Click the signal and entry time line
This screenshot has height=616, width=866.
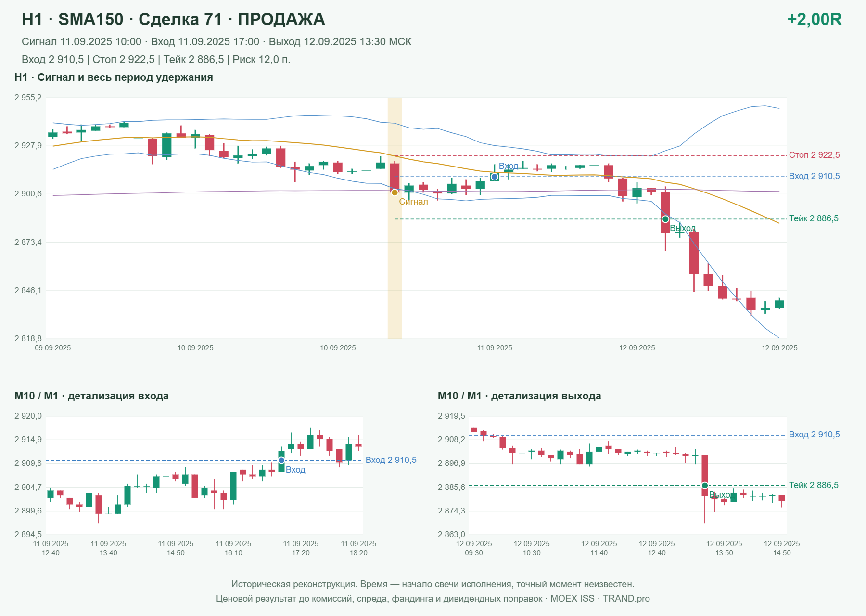216,42
